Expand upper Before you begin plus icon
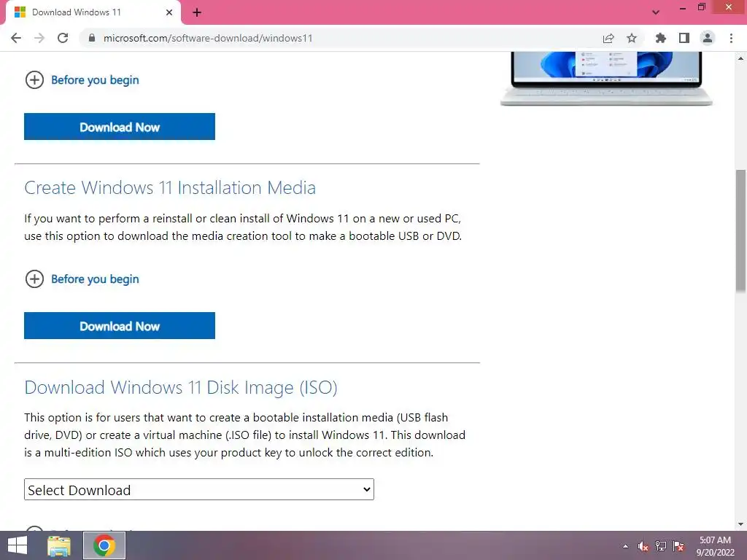 pos(34,80)
